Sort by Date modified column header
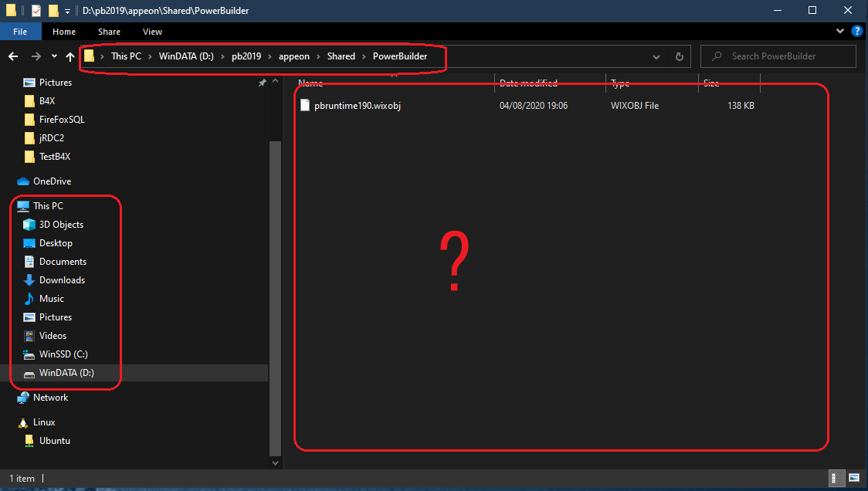This screenshot has width=868, height=491. 528,83
